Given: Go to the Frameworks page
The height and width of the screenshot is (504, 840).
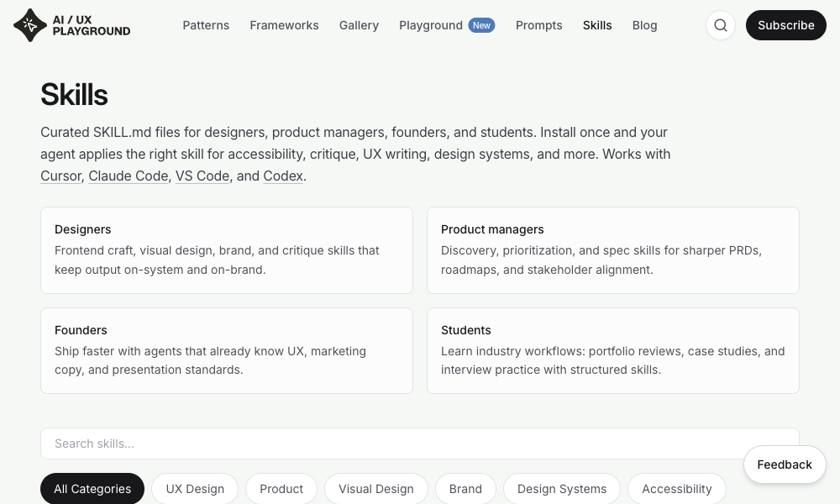Looking at the screenshot, I should point(284,25).
